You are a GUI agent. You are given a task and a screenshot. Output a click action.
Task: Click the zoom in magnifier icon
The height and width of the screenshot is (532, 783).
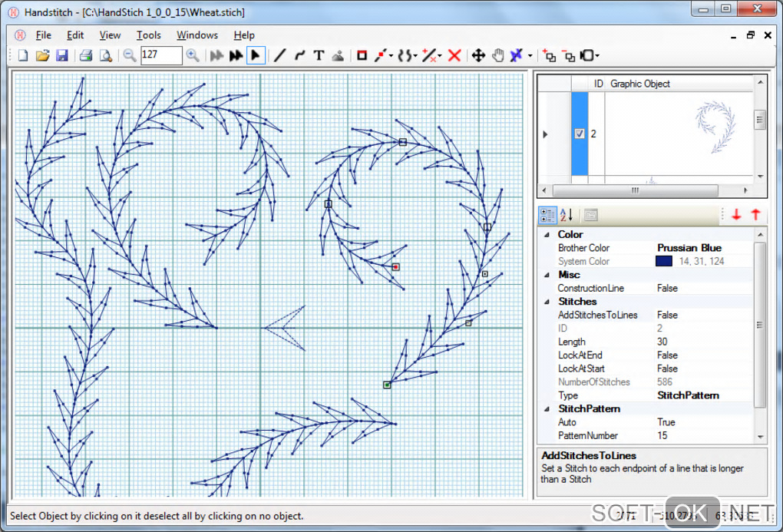[193, 55]
